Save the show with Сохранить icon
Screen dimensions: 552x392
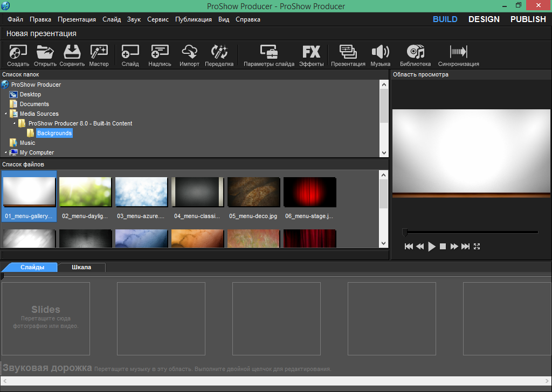point(72,55)
